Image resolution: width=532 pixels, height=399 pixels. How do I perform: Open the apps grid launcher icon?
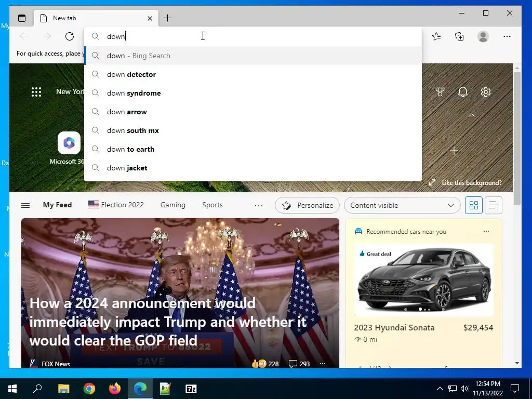tap(36, 92)
